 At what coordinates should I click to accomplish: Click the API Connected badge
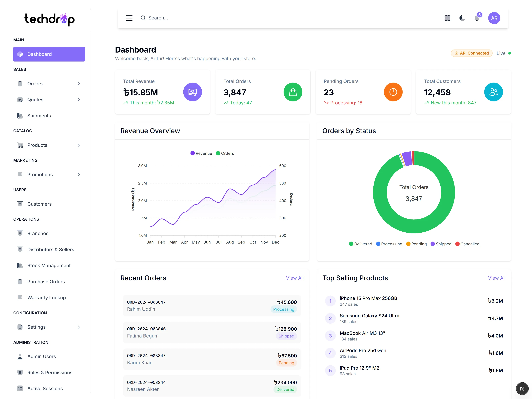[x=471, y=53]
